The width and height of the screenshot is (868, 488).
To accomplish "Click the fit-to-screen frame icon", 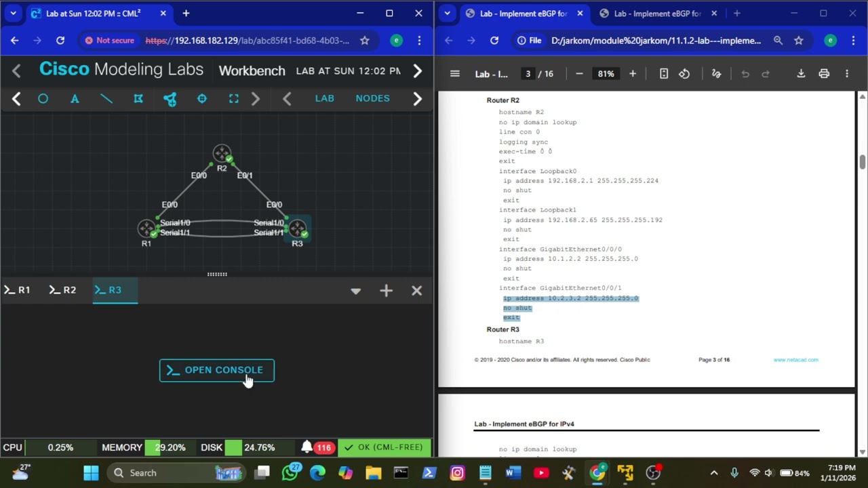I will coord(233,99).
